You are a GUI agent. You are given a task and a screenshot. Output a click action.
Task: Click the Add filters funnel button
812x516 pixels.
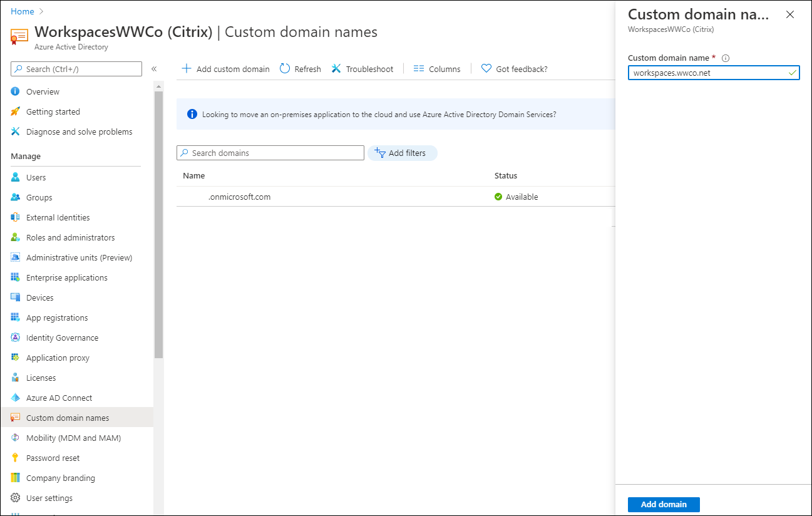(x=402, y=153)
